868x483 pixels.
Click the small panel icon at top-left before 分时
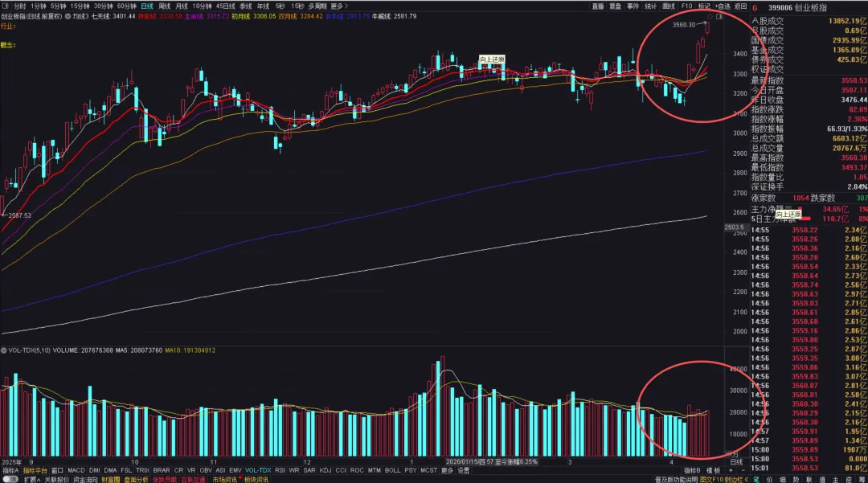point(5,6)
